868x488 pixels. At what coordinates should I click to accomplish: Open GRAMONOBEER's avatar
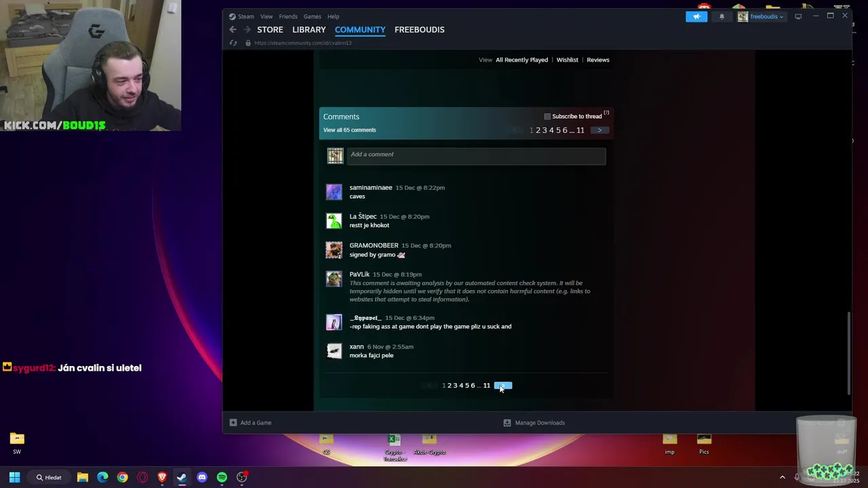[334, 250]
